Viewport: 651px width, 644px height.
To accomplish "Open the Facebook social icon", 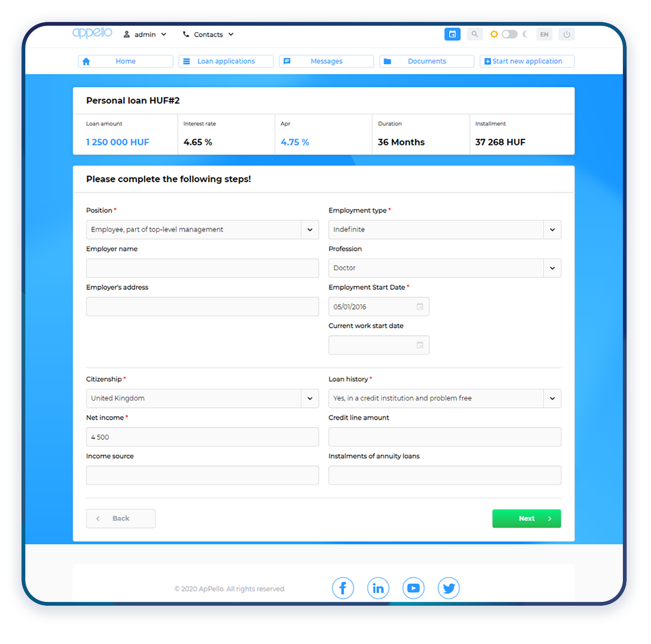I will tap(343, 588).
